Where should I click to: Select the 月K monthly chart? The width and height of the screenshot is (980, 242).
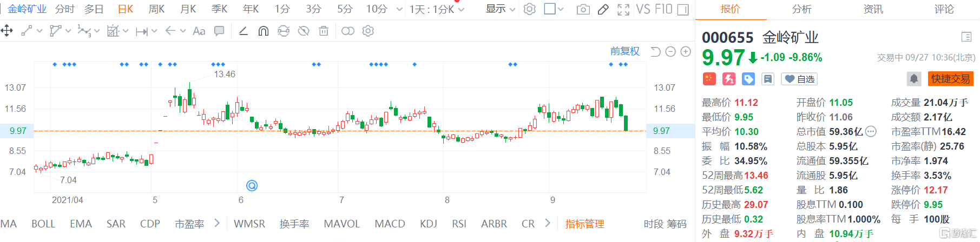188,9
